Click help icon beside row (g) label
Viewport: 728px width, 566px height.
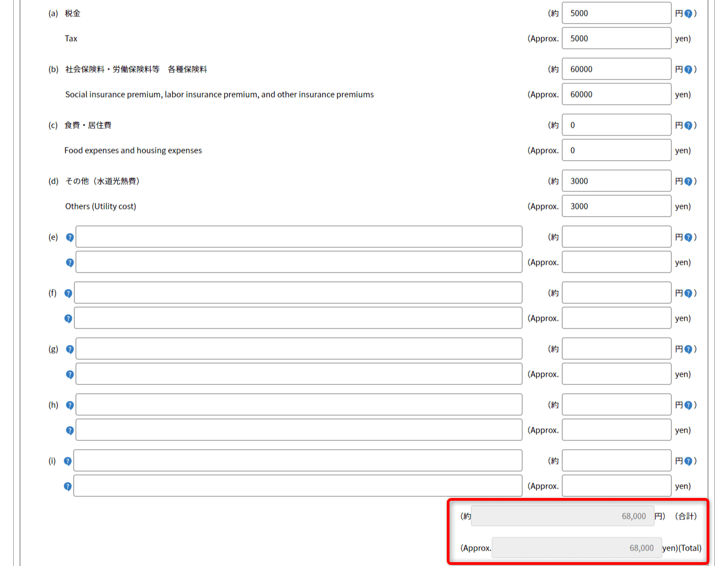[x=70, y=349]
